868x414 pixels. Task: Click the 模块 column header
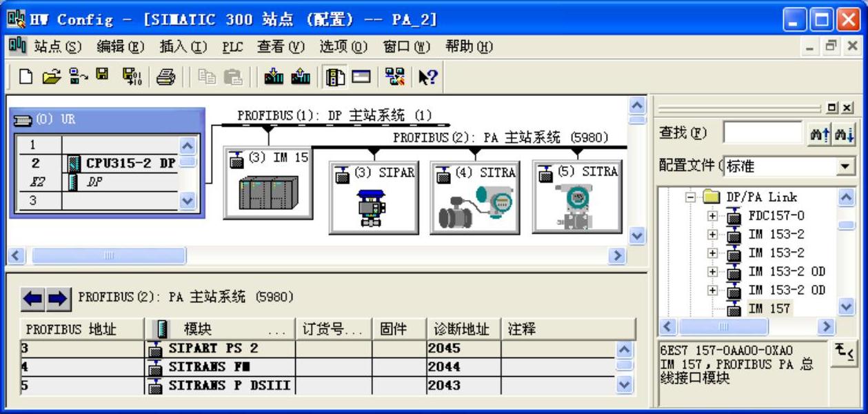click(x=220, y=329)
